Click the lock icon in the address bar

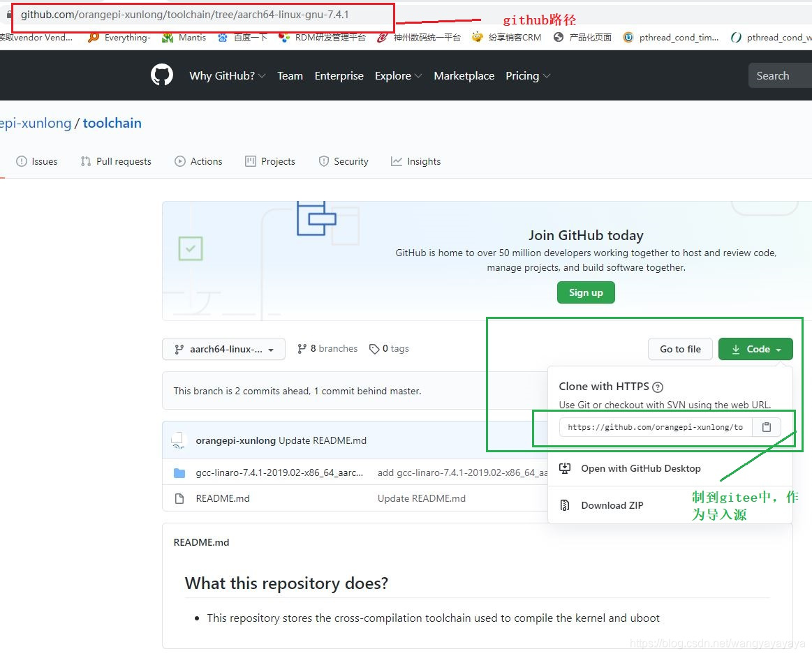(9, 15)
